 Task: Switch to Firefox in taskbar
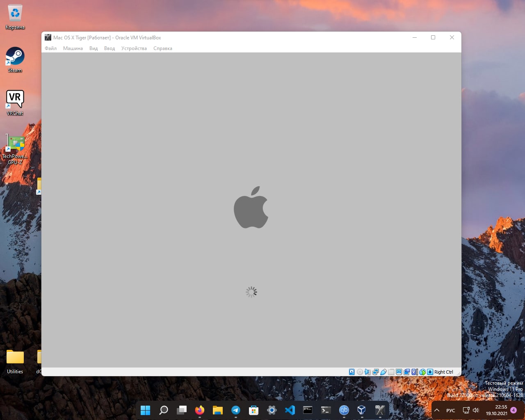200,410
